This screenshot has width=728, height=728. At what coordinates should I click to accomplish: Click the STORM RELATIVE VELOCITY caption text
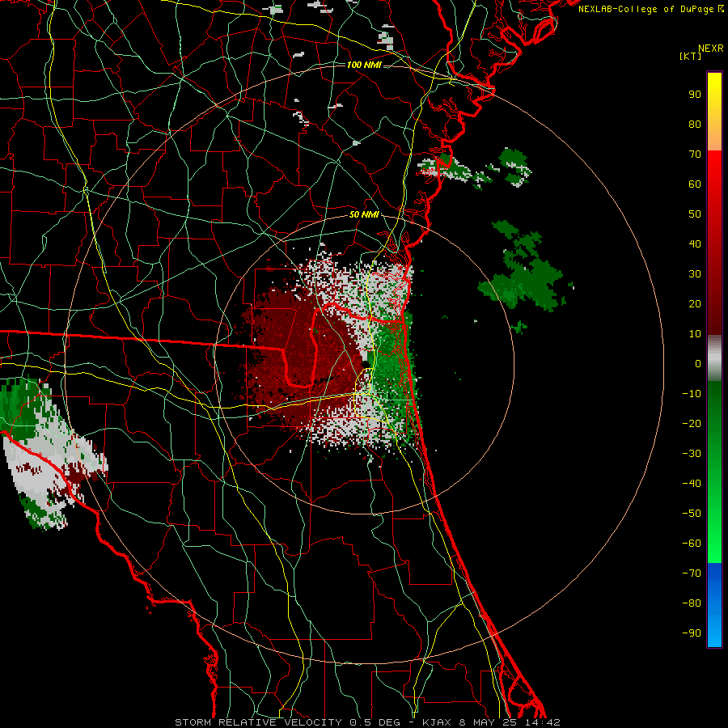(x=258, y=722)
